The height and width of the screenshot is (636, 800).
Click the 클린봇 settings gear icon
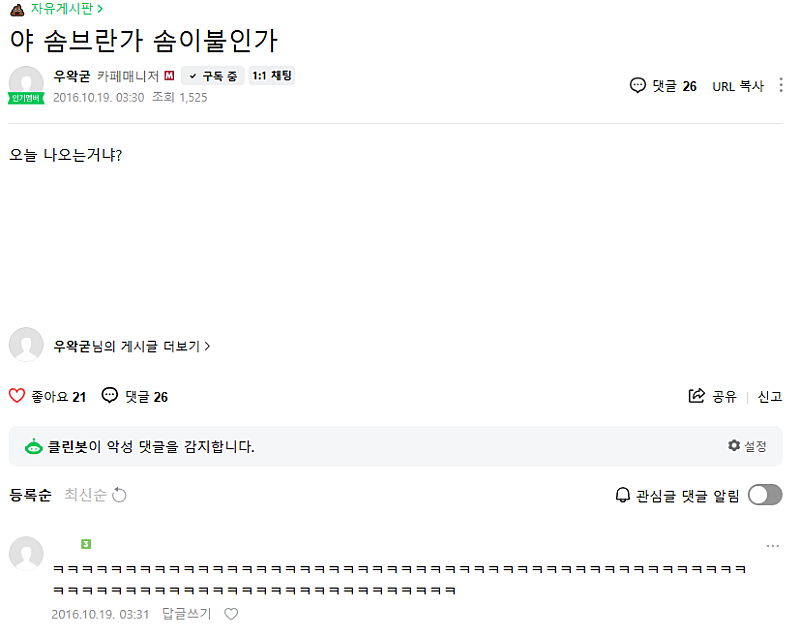[x=734, y=446]
